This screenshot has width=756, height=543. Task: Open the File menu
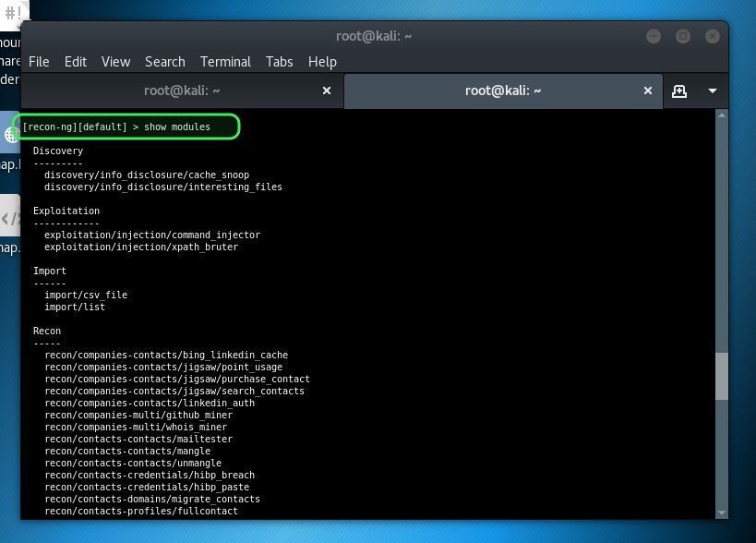click(x=39, y=62)
